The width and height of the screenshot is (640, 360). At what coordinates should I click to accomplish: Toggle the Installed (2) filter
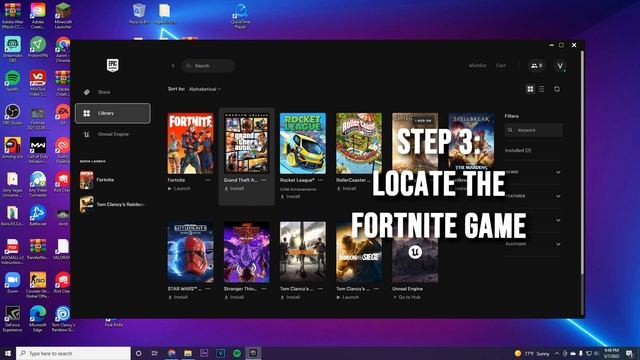click(x=518, y=150)
